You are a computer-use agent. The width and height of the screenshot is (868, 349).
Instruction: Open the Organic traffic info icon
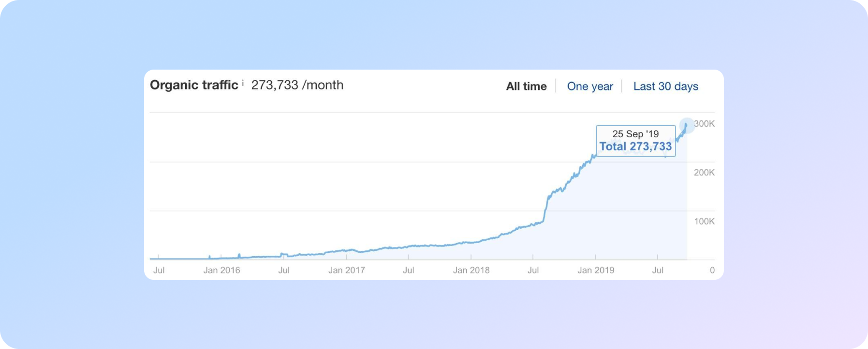pos(243,83)
